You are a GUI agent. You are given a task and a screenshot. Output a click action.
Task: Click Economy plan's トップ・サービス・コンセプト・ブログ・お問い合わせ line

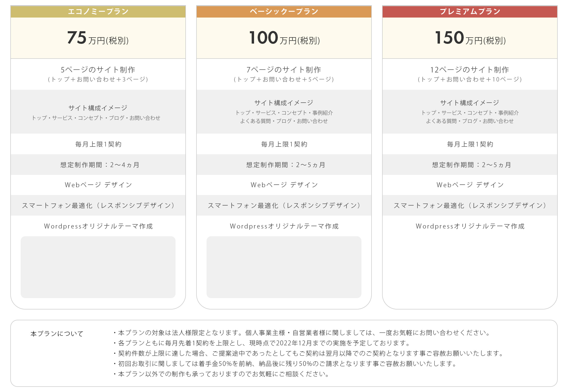96,118
